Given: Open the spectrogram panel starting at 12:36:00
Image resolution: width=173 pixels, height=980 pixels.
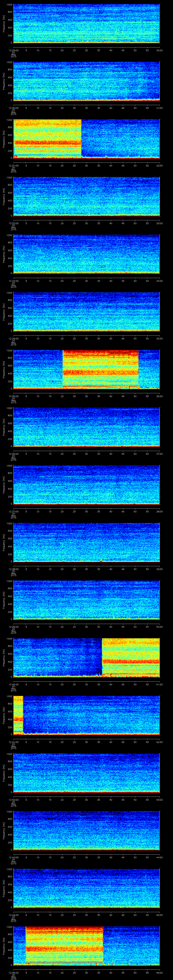Looking at the screenshot, I should tap(87, 427).
